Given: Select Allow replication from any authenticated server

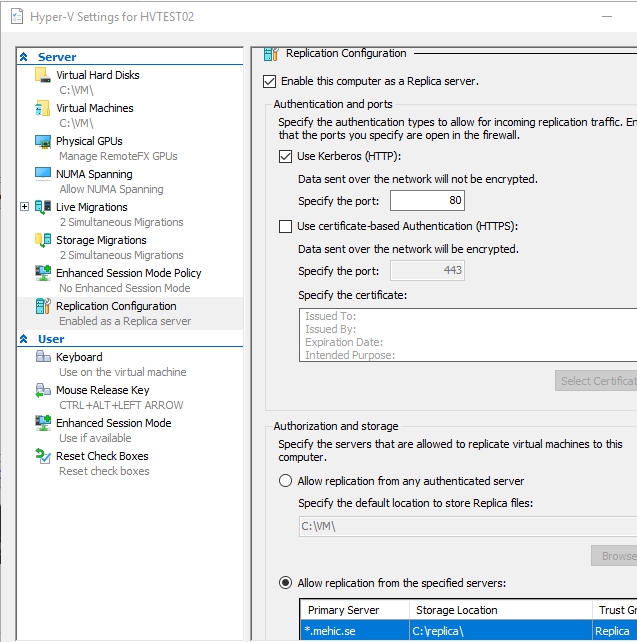Looking at the screenshot, I should (x=285, y=481).
